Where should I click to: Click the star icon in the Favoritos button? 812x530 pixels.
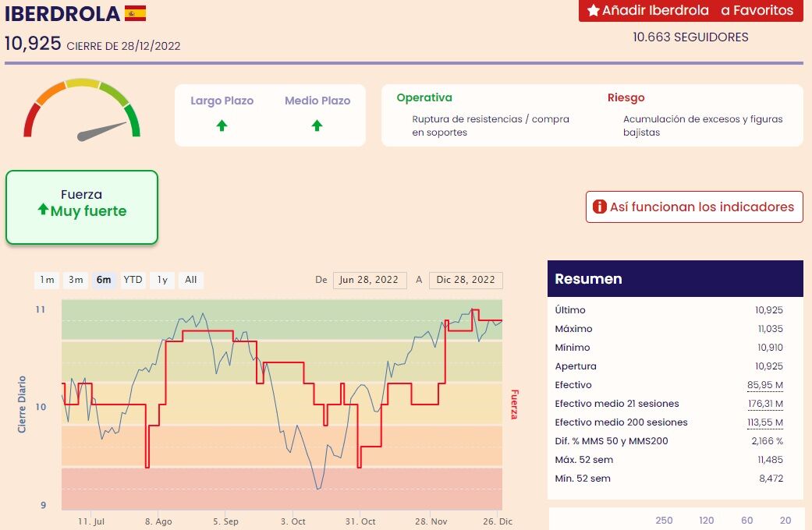(x=594, y=10)
